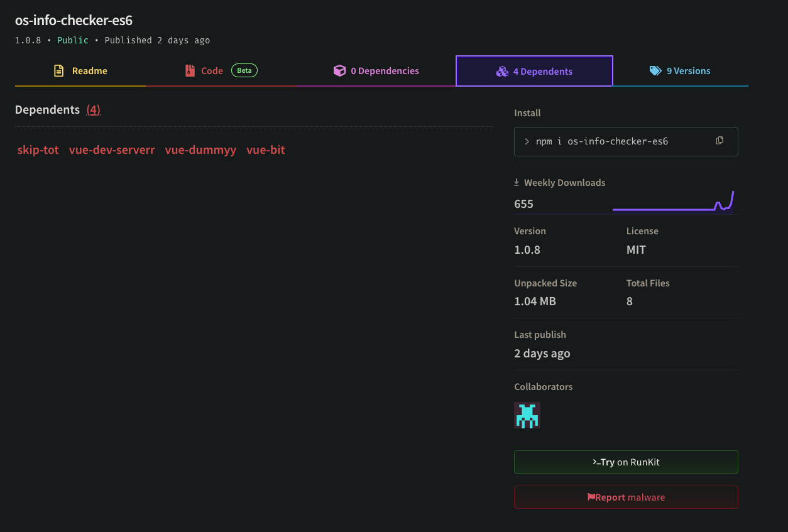Click the Dependencies box icon
The width and height of the screenshot is (788, 532).
339,71
